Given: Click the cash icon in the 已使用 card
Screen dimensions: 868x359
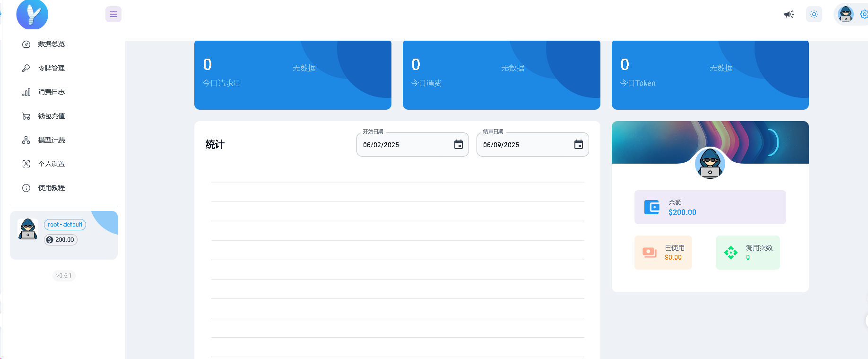Looking at the screenshot, I should [650, 253].
